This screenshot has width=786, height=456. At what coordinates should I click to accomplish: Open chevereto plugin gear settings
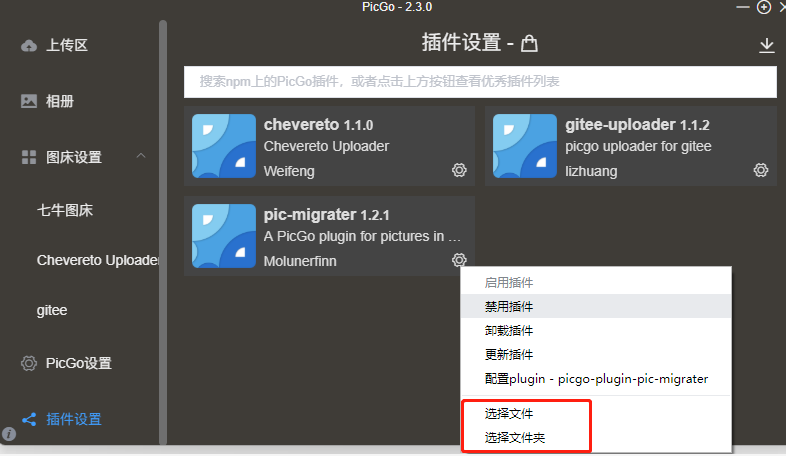pyautogui.click(x=459, y=170)
